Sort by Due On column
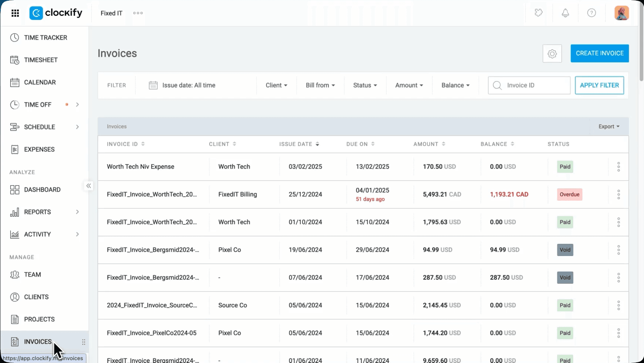This screenshot has width=644, height=363. pyautogui.click(x=361, y=144)
